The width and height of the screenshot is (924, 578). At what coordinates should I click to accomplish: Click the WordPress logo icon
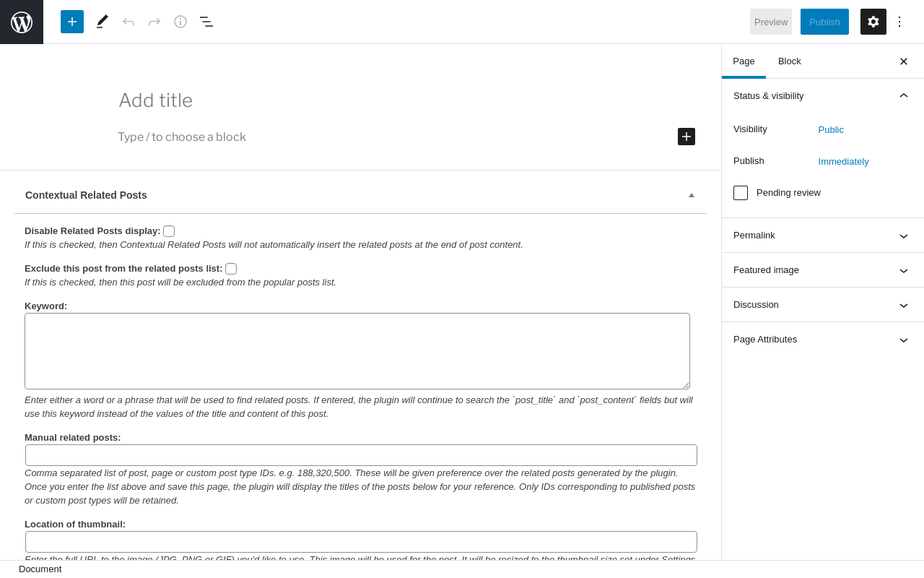22,22
